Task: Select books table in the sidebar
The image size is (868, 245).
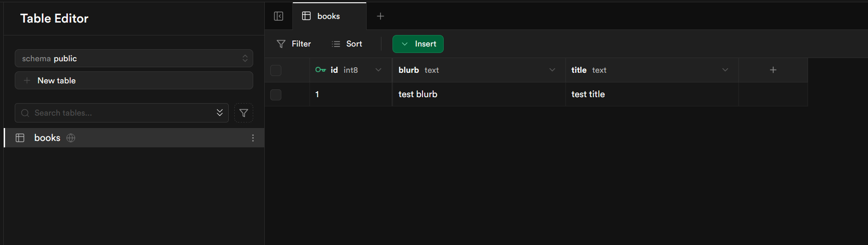Action: point(47,138)
